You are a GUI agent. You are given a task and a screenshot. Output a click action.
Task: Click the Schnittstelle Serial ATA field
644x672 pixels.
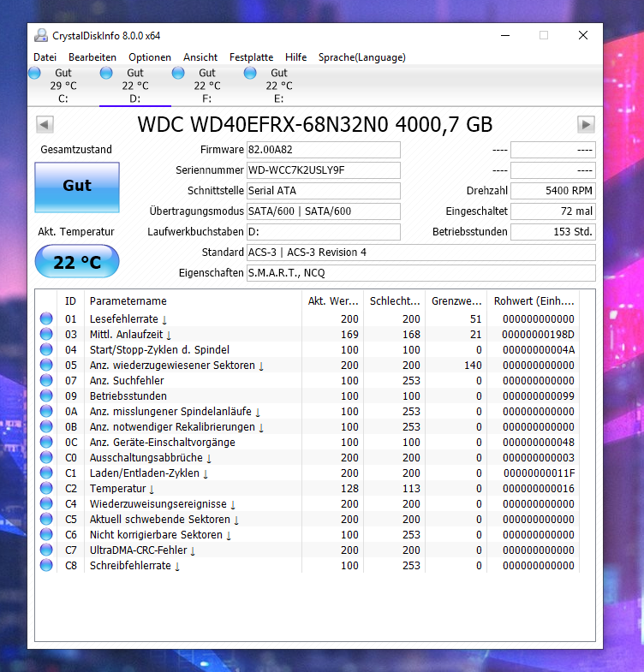point(324,191)
